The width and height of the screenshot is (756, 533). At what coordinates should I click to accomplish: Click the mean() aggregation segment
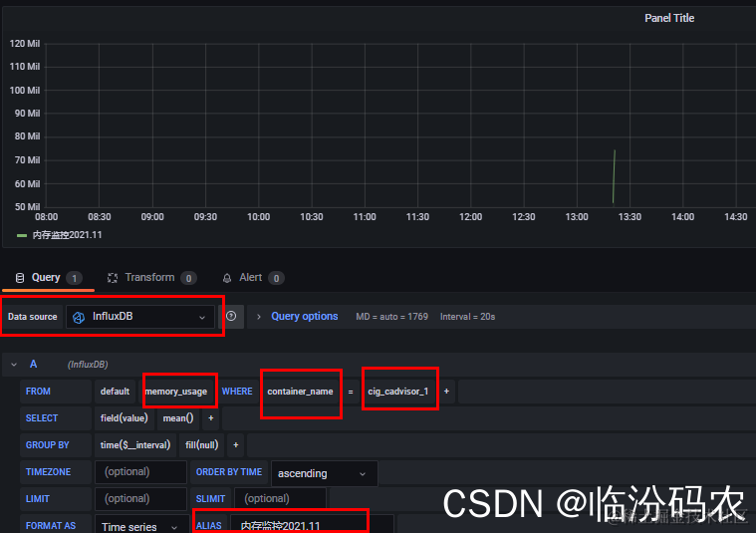tap(178, 418)
